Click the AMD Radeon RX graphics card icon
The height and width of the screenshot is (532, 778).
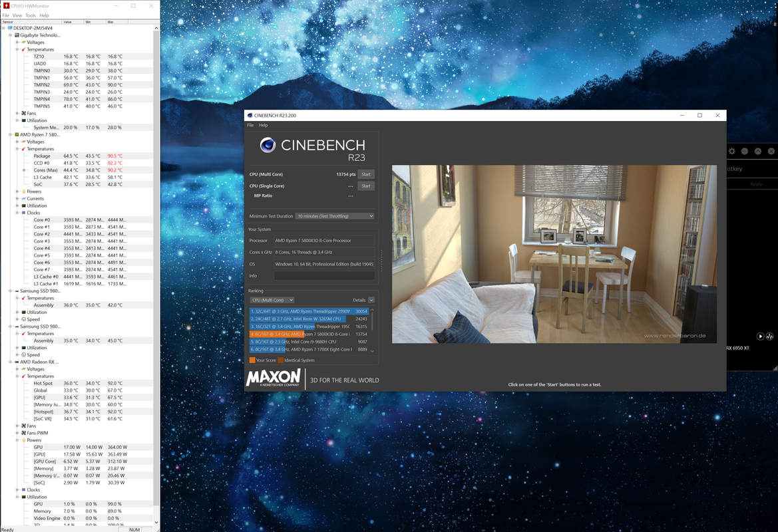point(17,362)
